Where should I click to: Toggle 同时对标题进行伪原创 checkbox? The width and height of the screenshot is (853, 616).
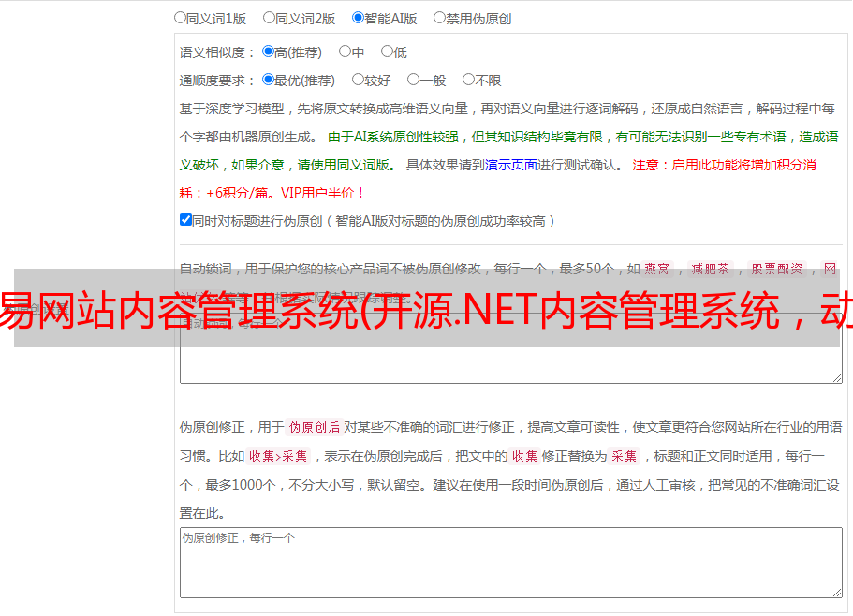[185, 220]
